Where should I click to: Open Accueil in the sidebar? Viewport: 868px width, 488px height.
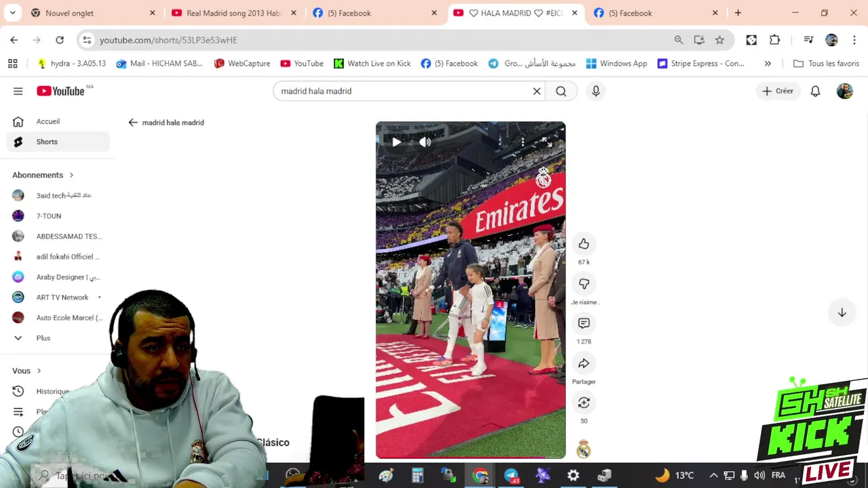(x=58, y=121)
